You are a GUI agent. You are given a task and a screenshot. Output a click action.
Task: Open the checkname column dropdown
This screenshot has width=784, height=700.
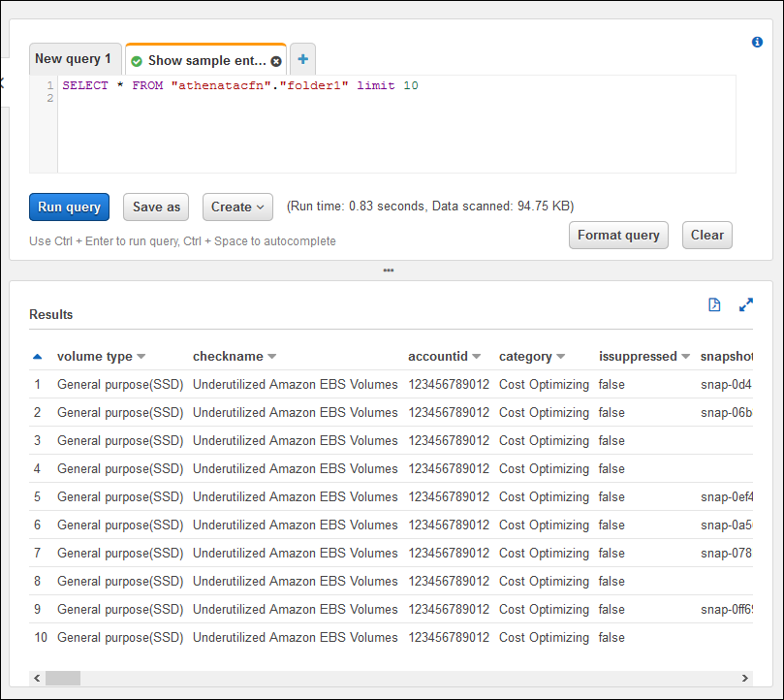(270, 356)
